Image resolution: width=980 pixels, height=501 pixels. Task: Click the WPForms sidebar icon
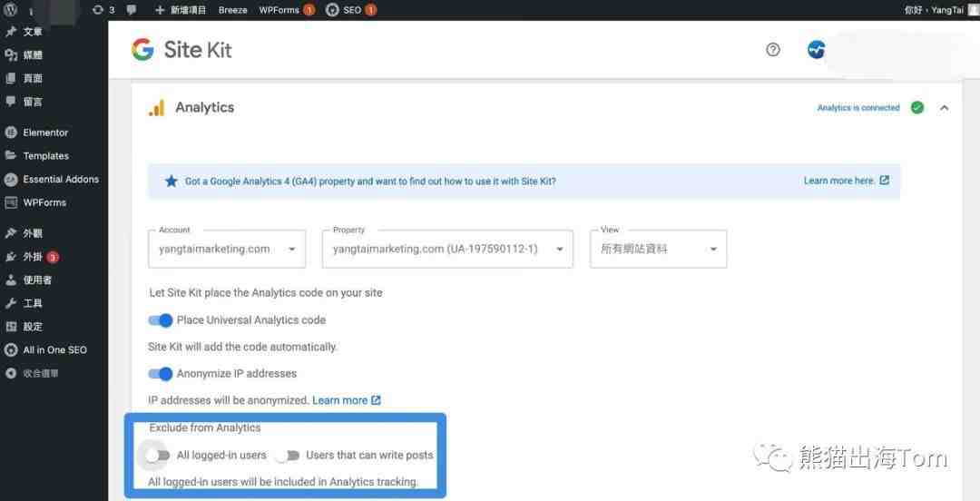point(11,202)
